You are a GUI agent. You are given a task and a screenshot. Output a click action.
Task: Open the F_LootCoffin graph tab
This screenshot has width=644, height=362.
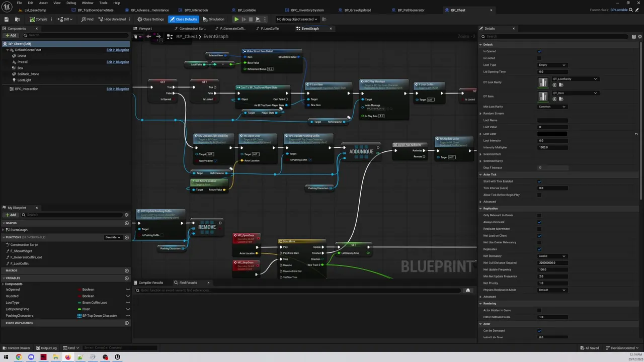[270, 28]
